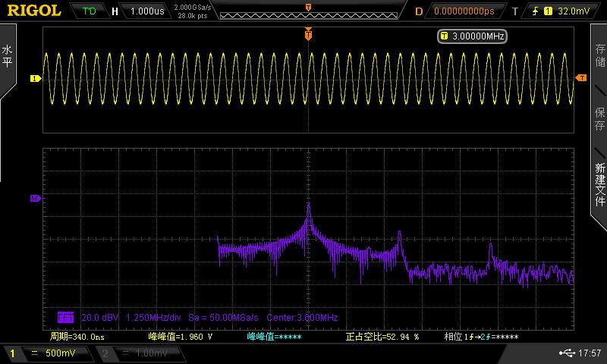This screenshot has height=364, width=607.
Task: Click the Center:3.000MHz FFT text
Action: [x=302, y=318]
